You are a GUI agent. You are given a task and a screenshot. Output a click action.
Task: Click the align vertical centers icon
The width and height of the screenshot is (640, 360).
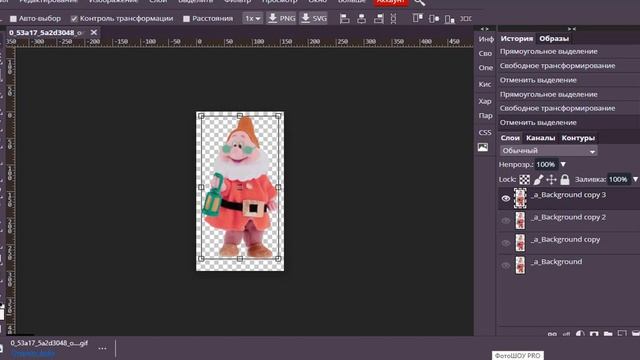(434, 18)
